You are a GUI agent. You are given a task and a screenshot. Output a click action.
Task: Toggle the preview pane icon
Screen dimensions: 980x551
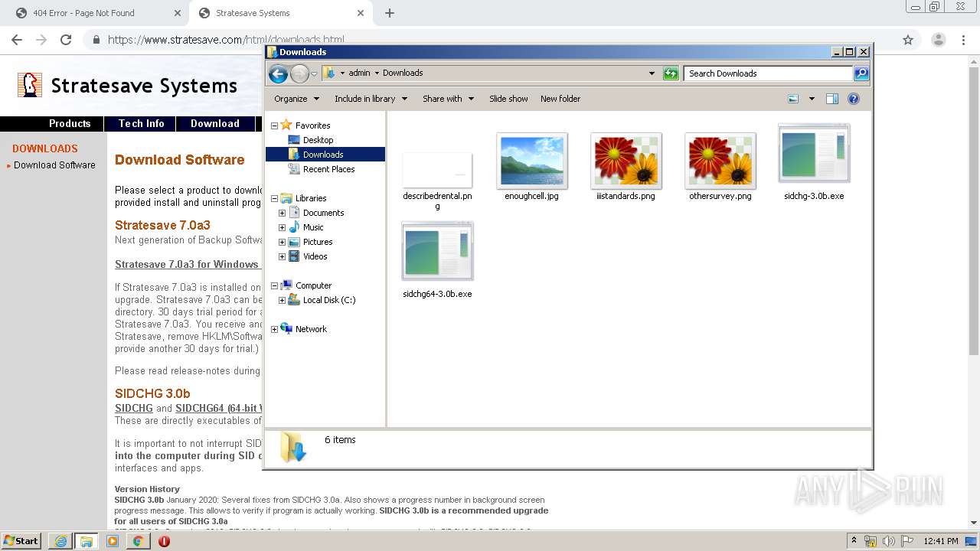pos(832,99)
